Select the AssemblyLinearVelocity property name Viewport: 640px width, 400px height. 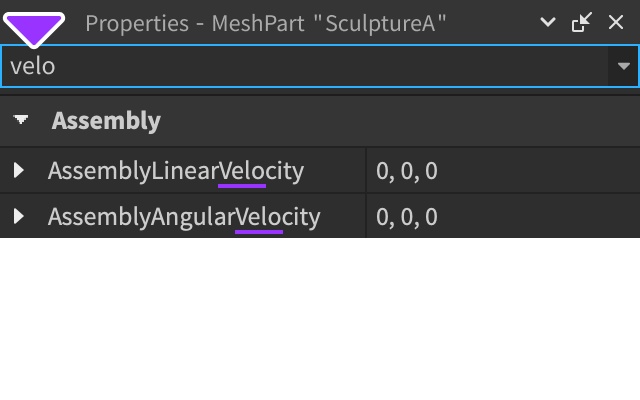(x=175, y=171)
